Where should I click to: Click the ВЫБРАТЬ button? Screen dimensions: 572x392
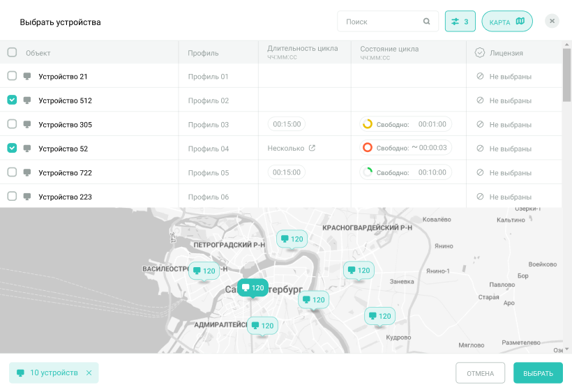(x=538, y=373)
